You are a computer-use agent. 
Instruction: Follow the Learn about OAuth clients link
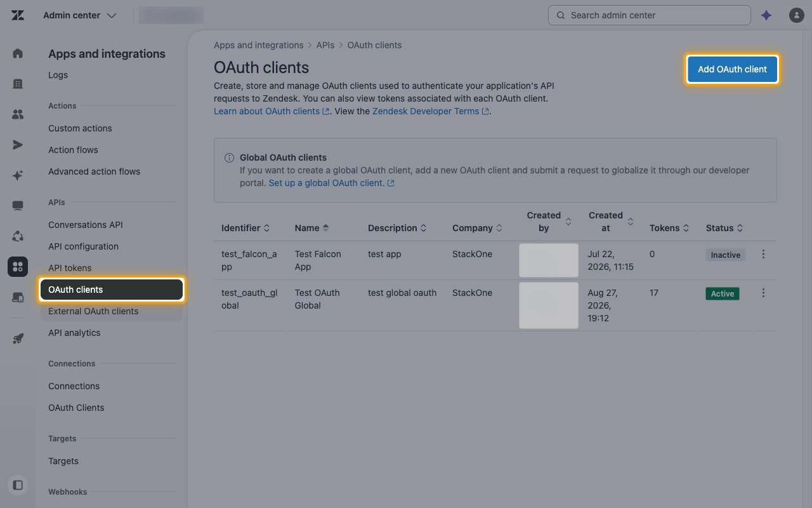tap(272, 111)
